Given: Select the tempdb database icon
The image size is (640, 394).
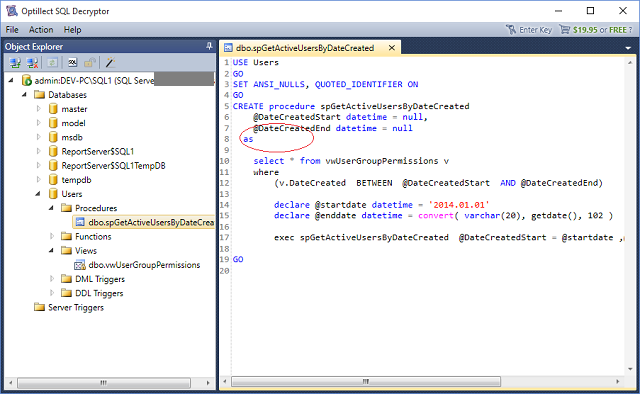Looking at the screenshot, I should click(53, 180).
